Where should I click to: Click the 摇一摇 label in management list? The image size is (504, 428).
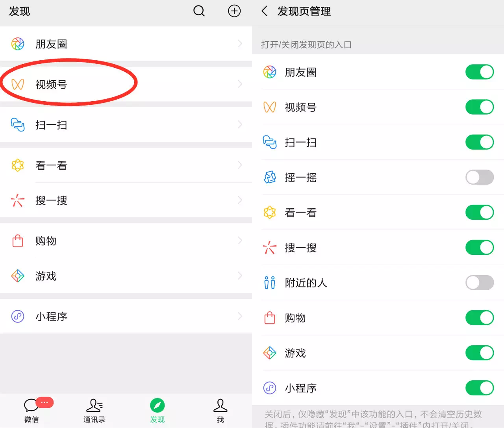(301, 178)
